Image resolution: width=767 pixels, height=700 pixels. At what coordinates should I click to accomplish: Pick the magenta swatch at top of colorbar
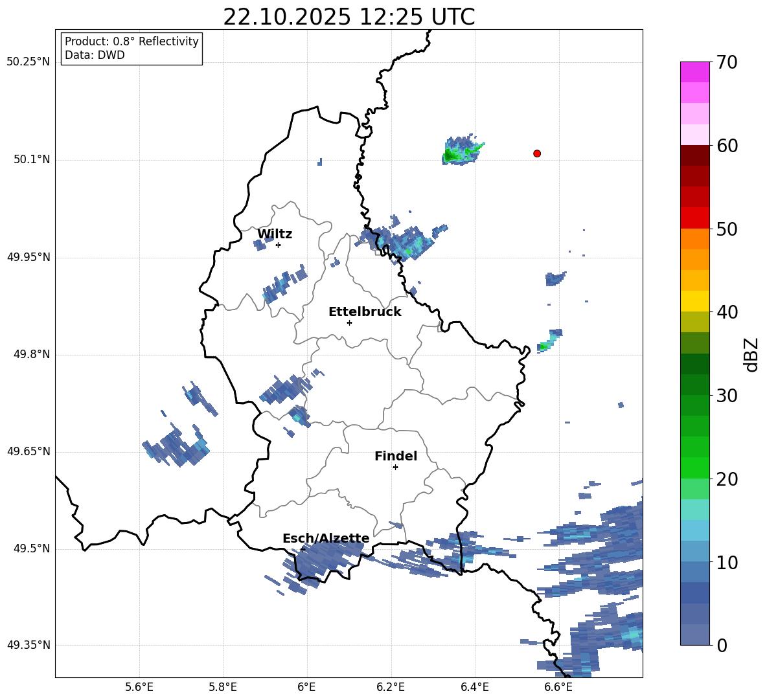[x=695, y=72]
